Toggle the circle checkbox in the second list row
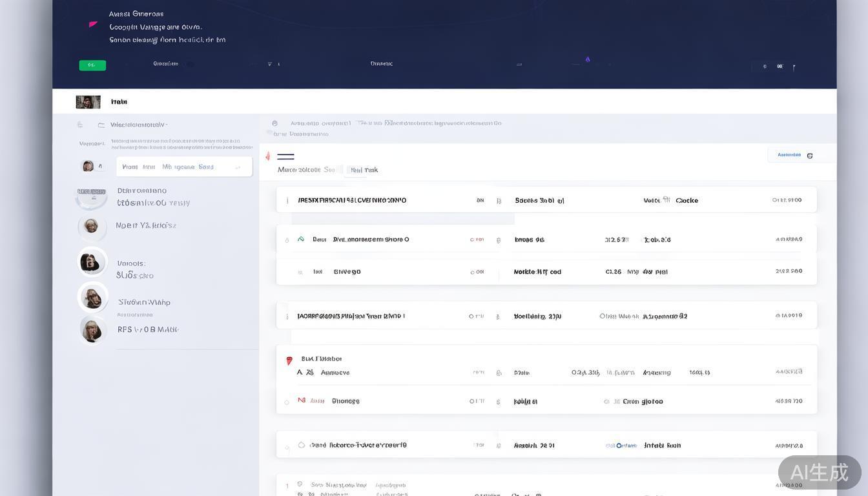This screenshot has height=496, width=868. click(287, 240)
